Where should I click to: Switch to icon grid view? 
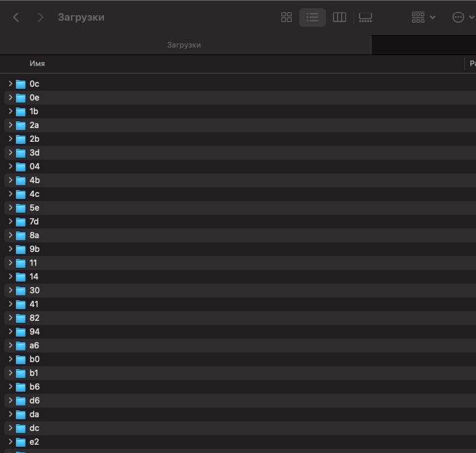point(286,17)
